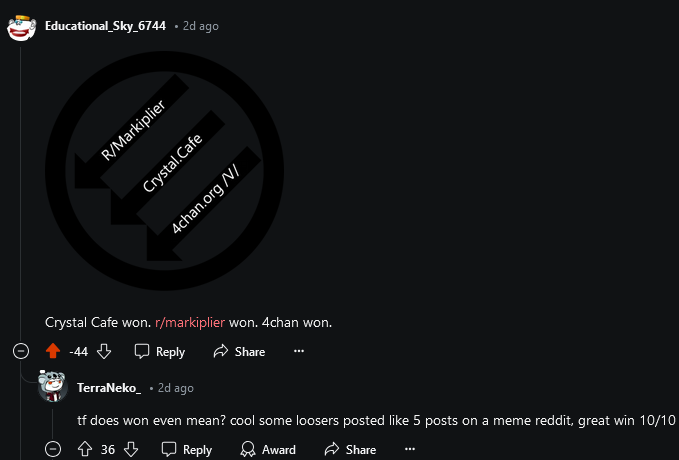Collapse TerraNeko_'s reply thread
Image resolution: width=679 pixels, height=460 pixels.
click(x=53, y=450)
